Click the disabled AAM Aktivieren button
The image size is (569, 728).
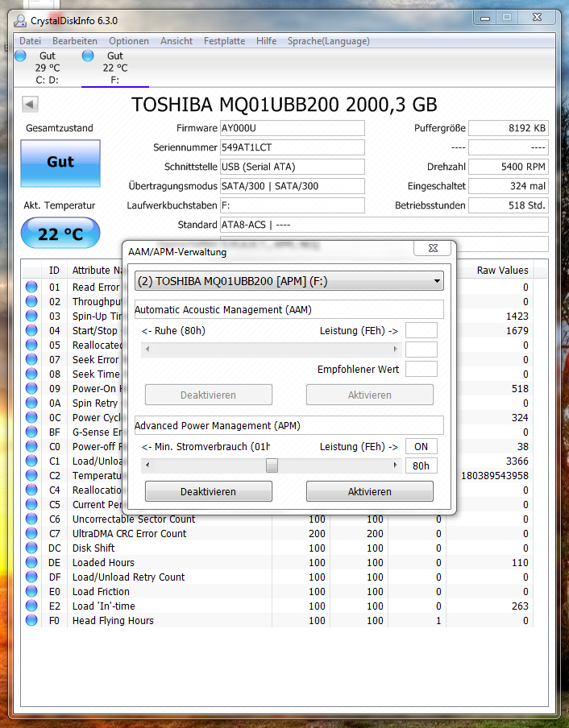370,395
